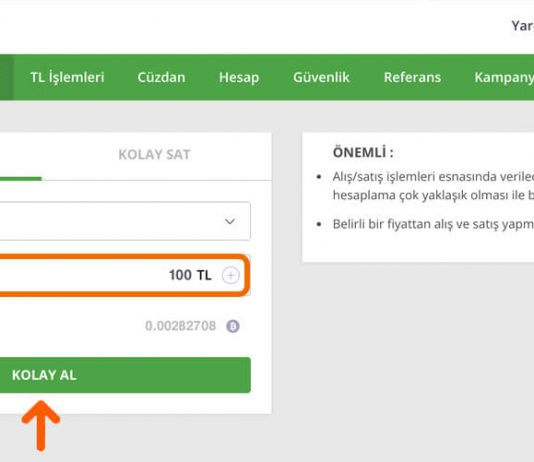Select Güvenlik from the green menu bar
The image size is (534, 462).
[321, 77]
